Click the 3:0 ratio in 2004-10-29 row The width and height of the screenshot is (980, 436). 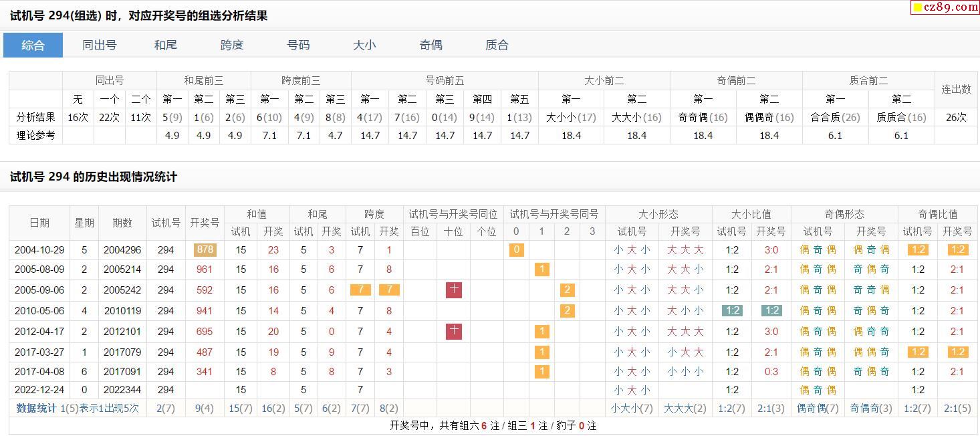[x=771, y=249]
